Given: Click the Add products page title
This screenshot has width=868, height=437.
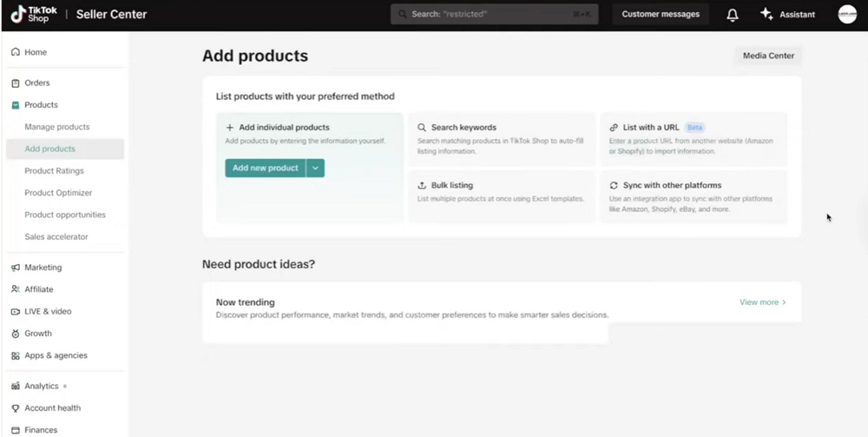Looking at the screenshot, I should tap(255, 56).
